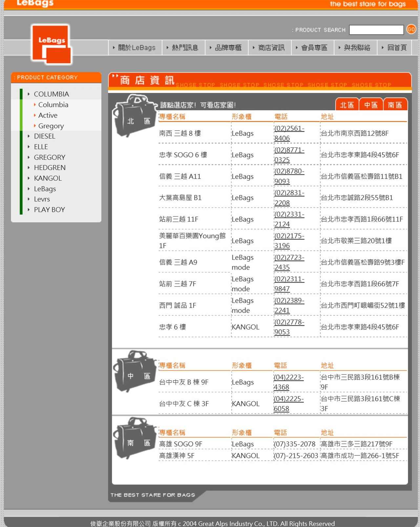Select store name 高雄 SOGO 9F

(x=180, y=444)
